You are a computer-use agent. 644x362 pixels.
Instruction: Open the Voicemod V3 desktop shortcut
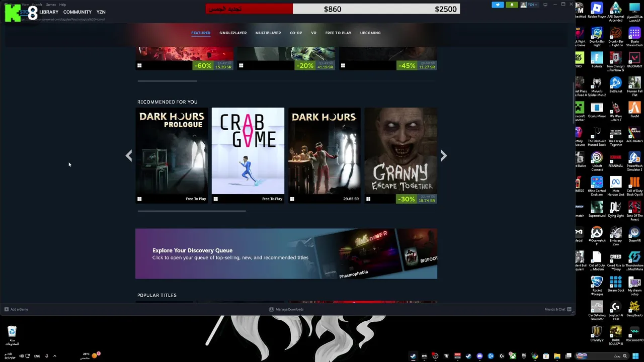634,334
